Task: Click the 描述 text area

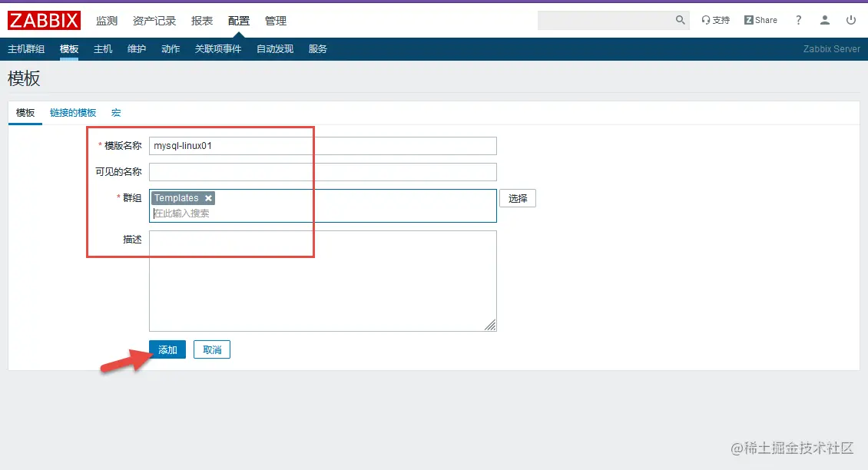Action: 323,281
